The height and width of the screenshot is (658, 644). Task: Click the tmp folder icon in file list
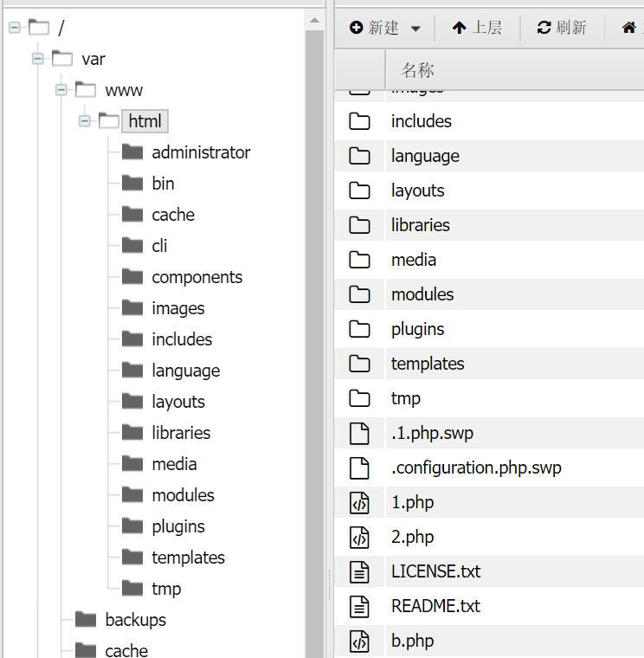(359, 398)
